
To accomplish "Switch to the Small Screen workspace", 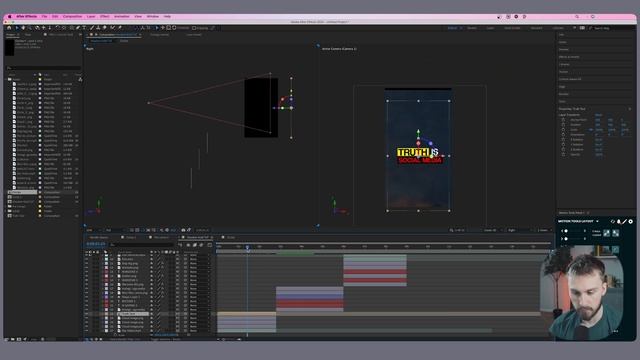I will click(x=512, y=28).
